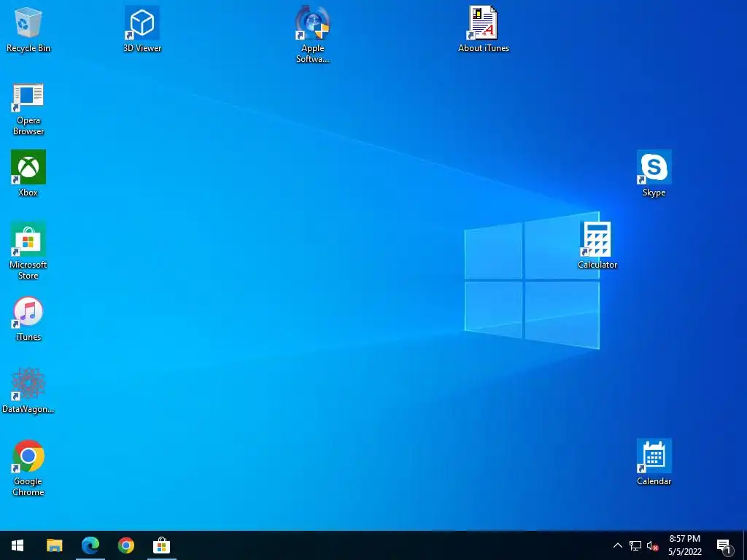Open the Action Center notifications icon
Screen dimensions: 747x560
(724, 545)
